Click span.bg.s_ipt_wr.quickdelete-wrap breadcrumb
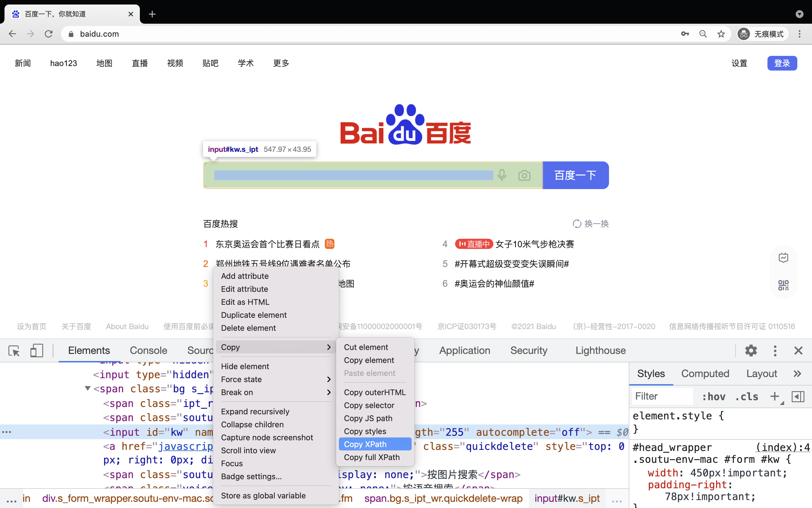Image resolution: width=812 pixels, height=508 pixels. (x=443, y=498)
